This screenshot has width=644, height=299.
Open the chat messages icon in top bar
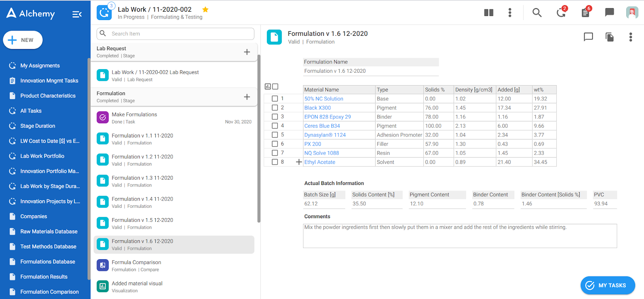tap(610, 12)
